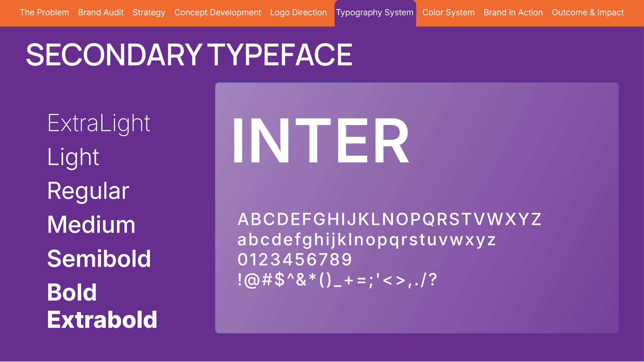This screenshot has height=362, width=644.
Task: Click the Light weight label
Action: [x=73, y=157]
